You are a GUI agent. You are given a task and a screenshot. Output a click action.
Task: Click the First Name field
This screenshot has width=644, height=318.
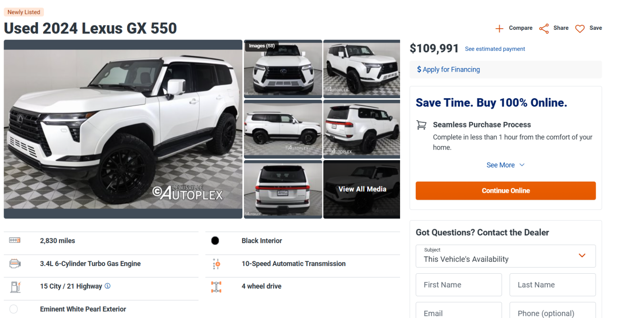(x=458, y=285)
